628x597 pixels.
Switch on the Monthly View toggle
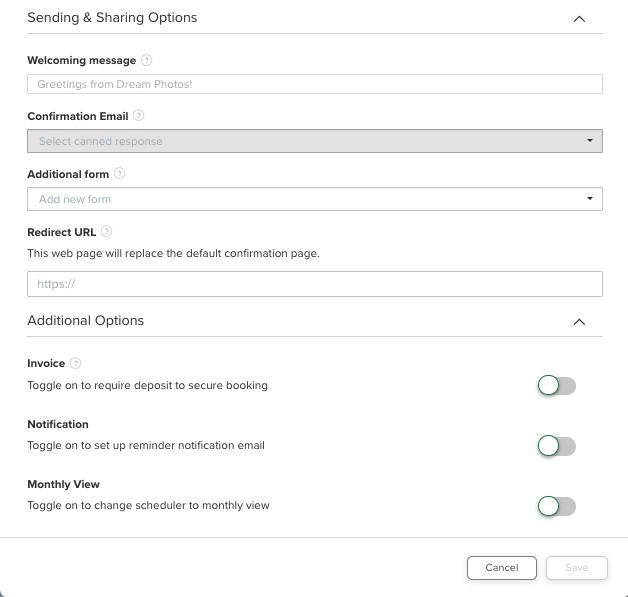pos(557,506)
